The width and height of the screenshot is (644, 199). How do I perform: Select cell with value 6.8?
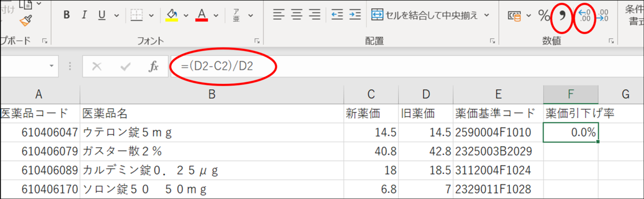tap(371, 190)
